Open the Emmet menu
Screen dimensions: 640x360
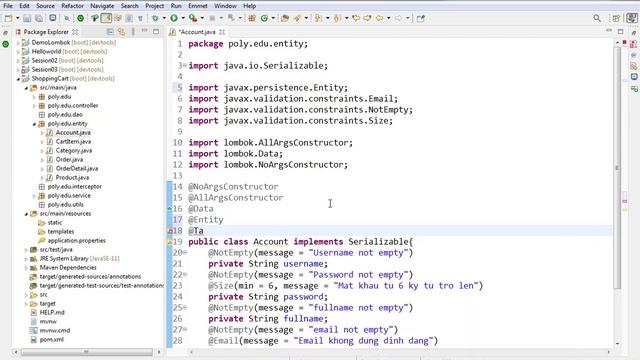pos(198,6)
